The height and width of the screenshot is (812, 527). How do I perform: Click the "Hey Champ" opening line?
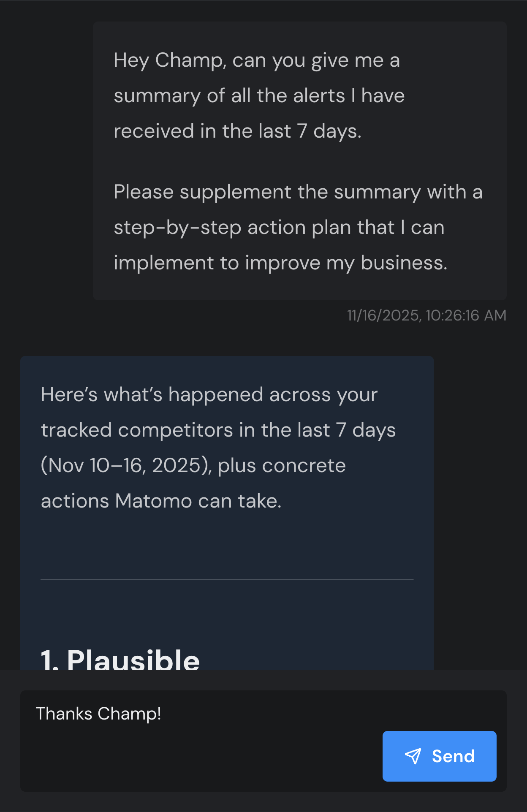(256, 60)
